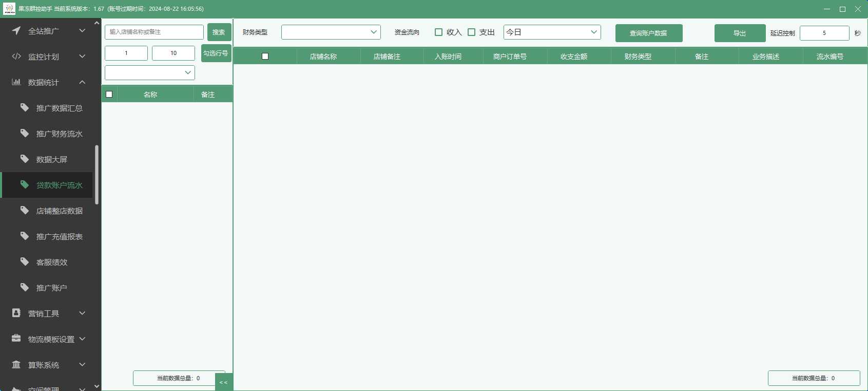This screenshot has width=868, height=391.
Task: Click the 查询账户数据 button
Action: [649, 33]
